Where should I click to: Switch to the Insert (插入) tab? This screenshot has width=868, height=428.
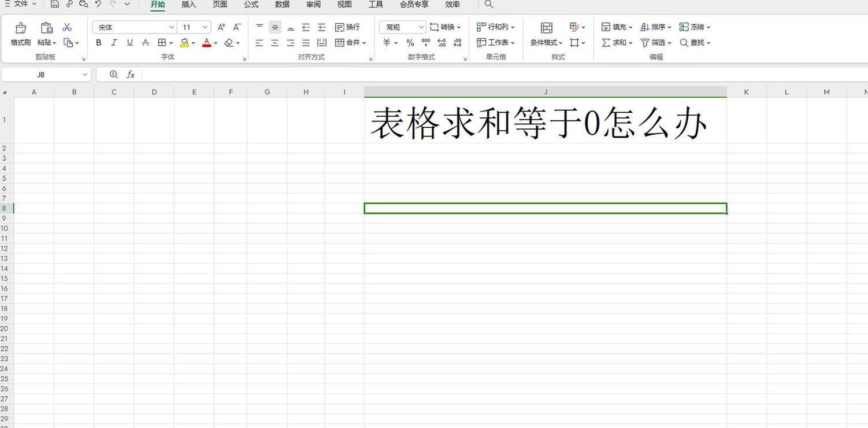188,4
